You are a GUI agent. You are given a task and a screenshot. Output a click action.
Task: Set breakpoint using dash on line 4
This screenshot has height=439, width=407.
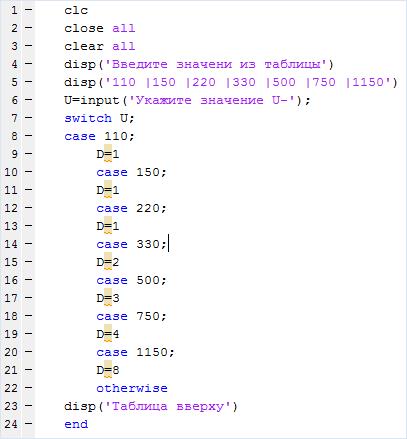[x=29, y=64]
